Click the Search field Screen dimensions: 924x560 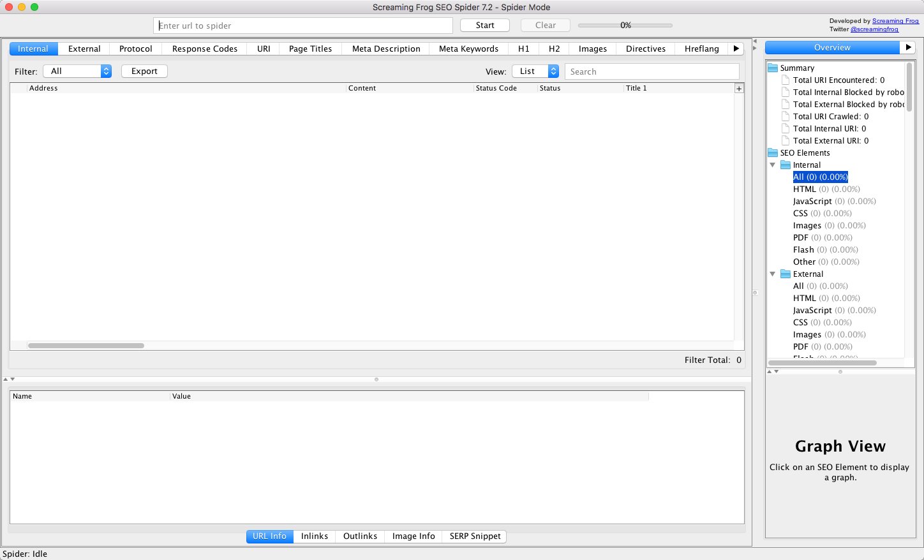[652, 71]
